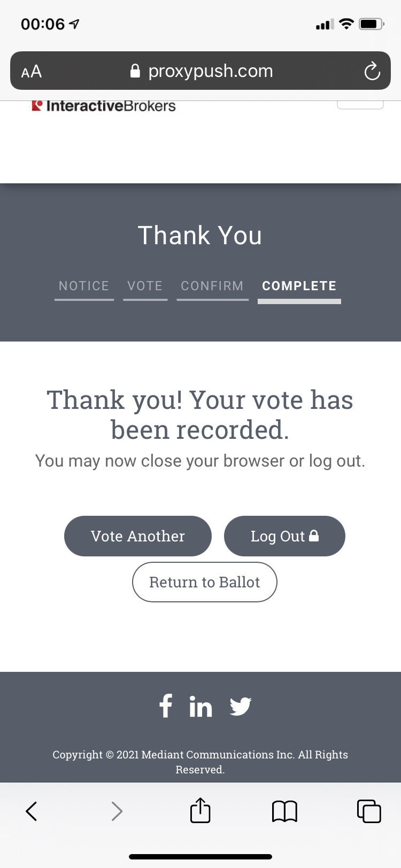
Task: Click the Return to Ballot button
Action: [205, 582]
